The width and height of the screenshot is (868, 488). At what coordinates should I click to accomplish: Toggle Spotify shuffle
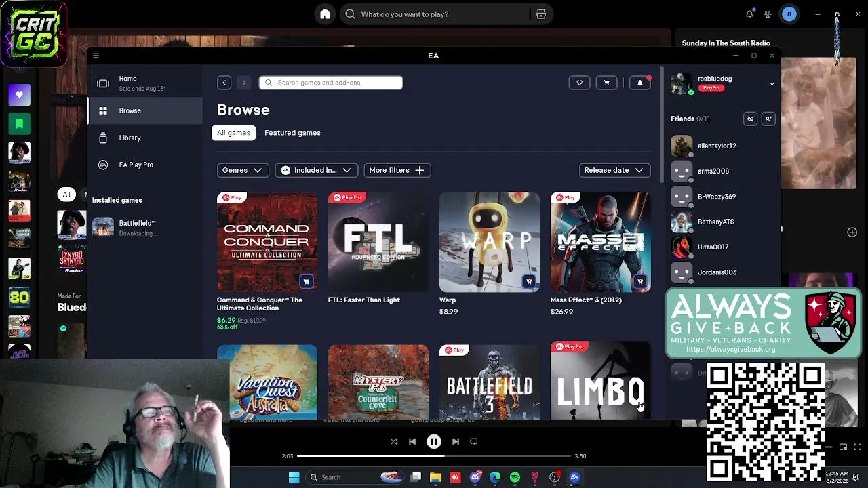tap(394, 442)
